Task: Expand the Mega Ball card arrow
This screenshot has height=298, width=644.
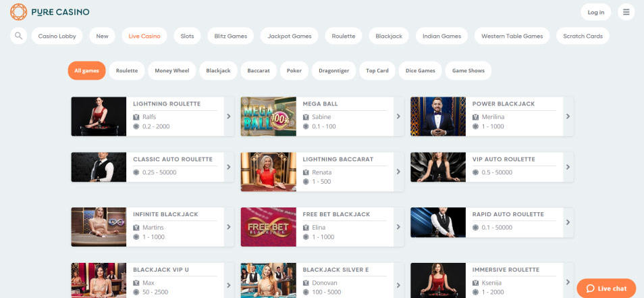Action: click(x=398, y=116)
